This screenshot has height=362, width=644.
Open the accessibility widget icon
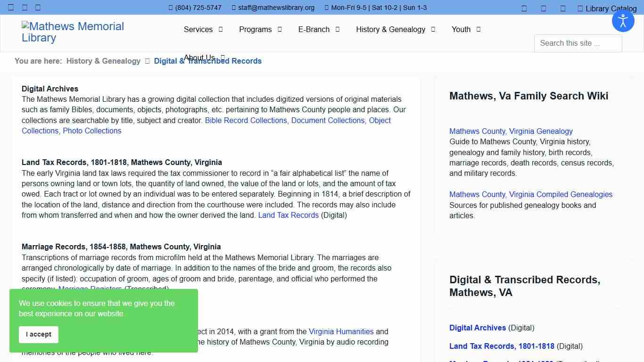623,21
